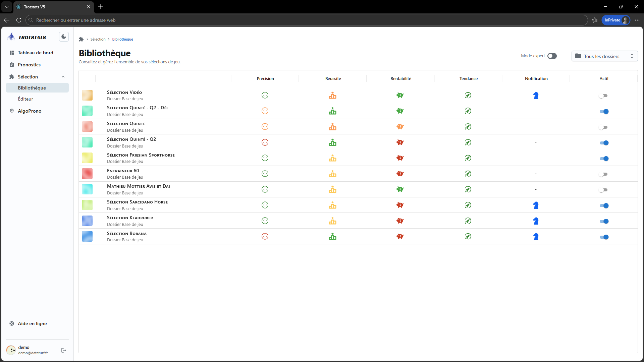Image resolution: width=644 pixels, height=362 pixels.
Task: Enable Mode expert switch
Action: pyautogui.click(x=552, y=56)
